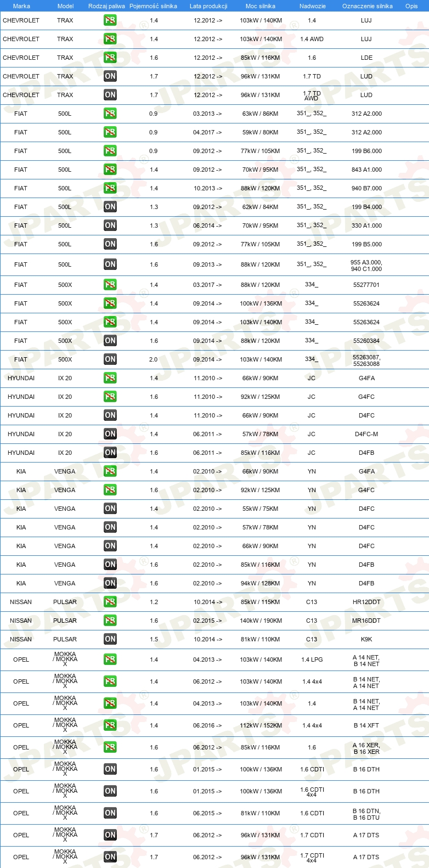Click body type 1.7 TD in Chevrolet row

coord(312,76)
